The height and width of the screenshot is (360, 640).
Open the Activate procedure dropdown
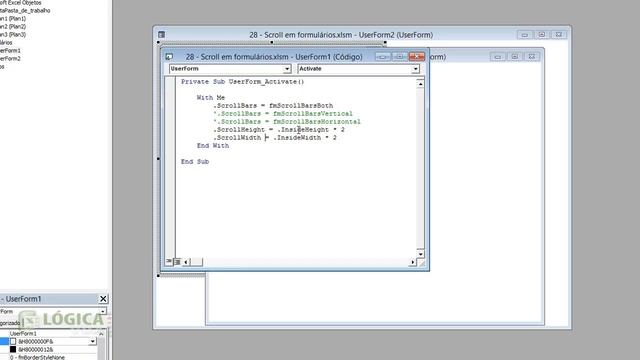point(415,69)
